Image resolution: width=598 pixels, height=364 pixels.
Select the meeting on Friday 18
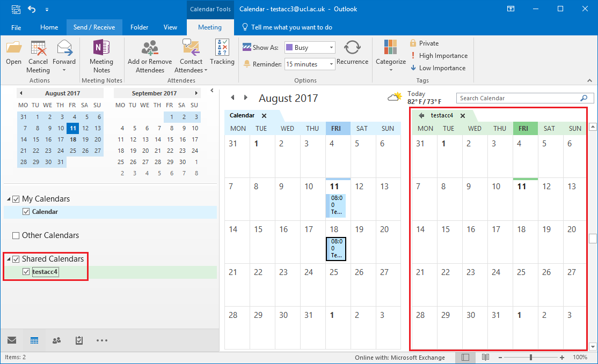point(336,249)
